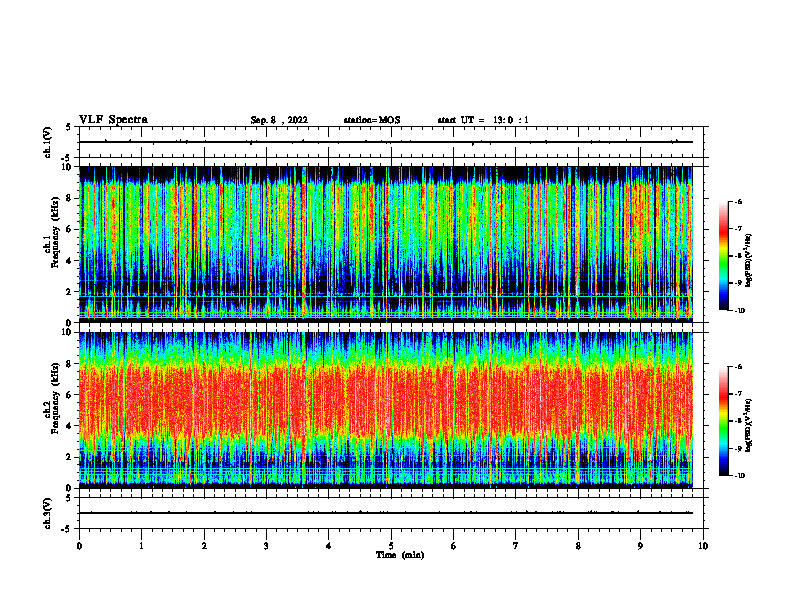Screen dimensions: 792x612
Task: Click the ch.1 frequency axis tick "8"
Action: coord(70,198)
